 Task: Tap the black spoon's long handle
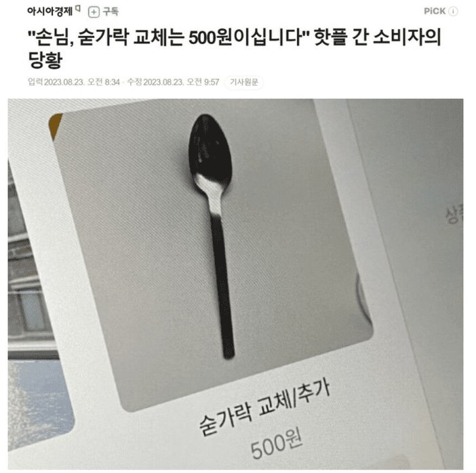point(222,285)
